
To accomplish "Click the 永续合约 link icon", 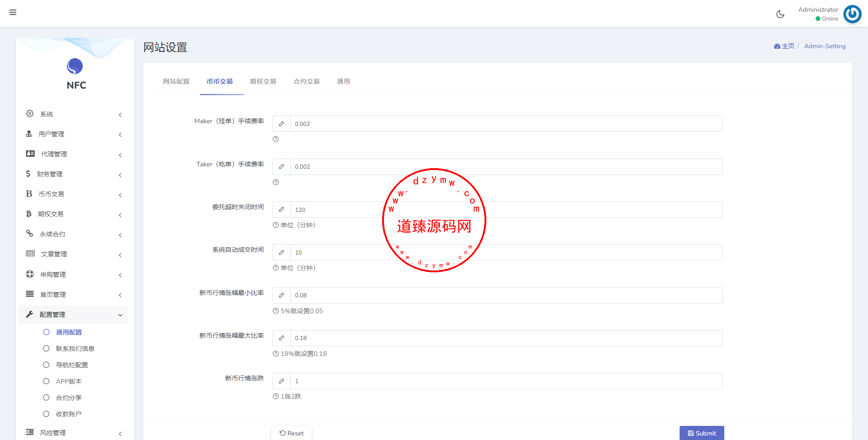I will click(x=30, y=234).
